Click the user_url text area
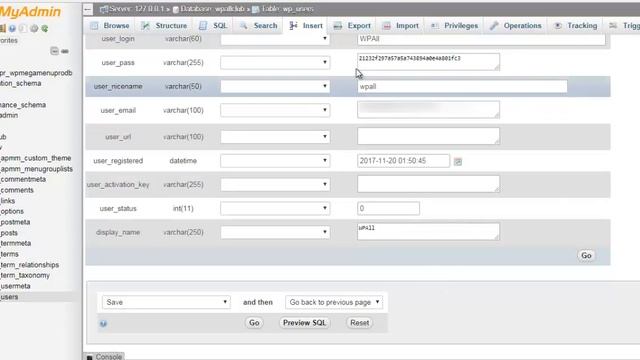This screenshot has height=360, width=640. click(428, 136)
